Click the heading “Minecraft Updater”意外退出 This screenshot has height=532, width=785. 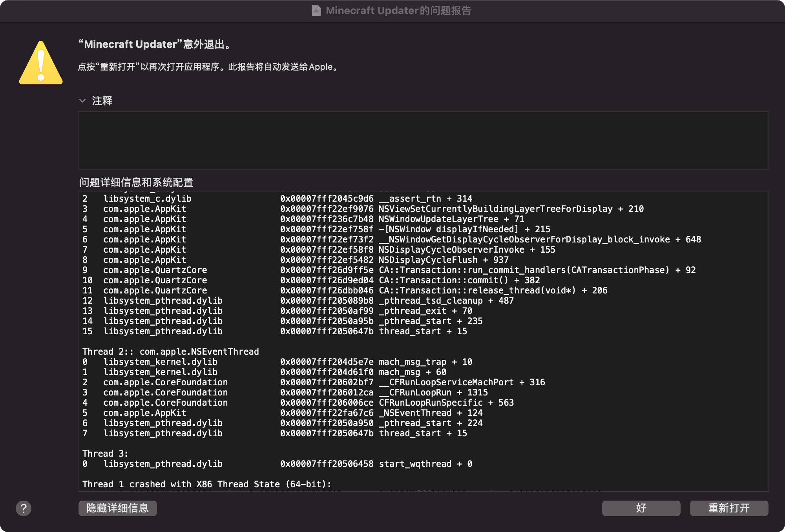pos(155,44)
